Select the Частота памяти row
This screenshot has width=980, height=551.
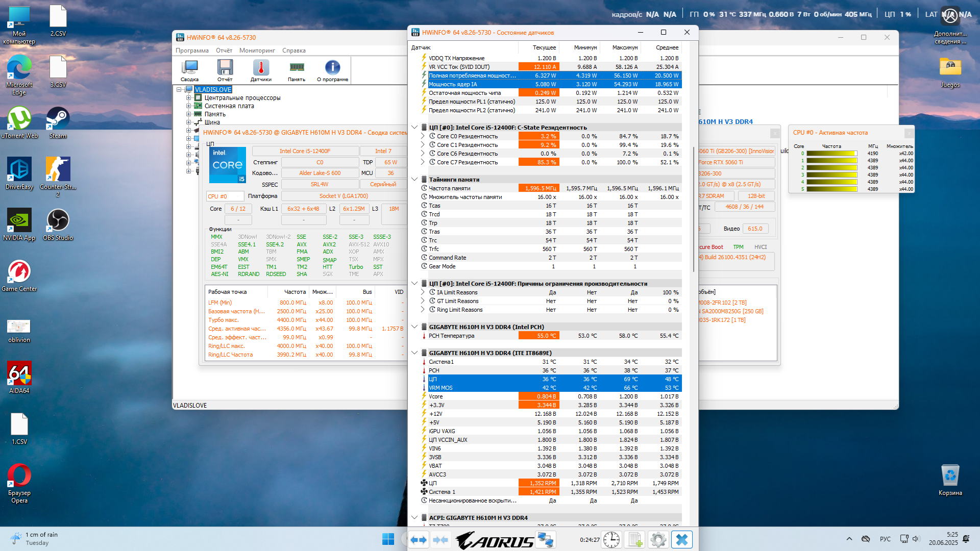(550, 188)
